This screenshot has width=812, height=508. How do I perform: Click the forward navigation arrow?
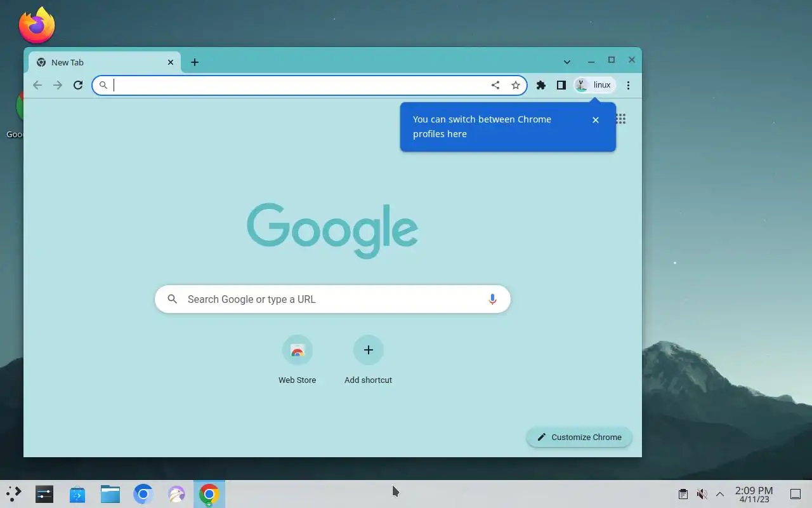click(x=58, y=85)
